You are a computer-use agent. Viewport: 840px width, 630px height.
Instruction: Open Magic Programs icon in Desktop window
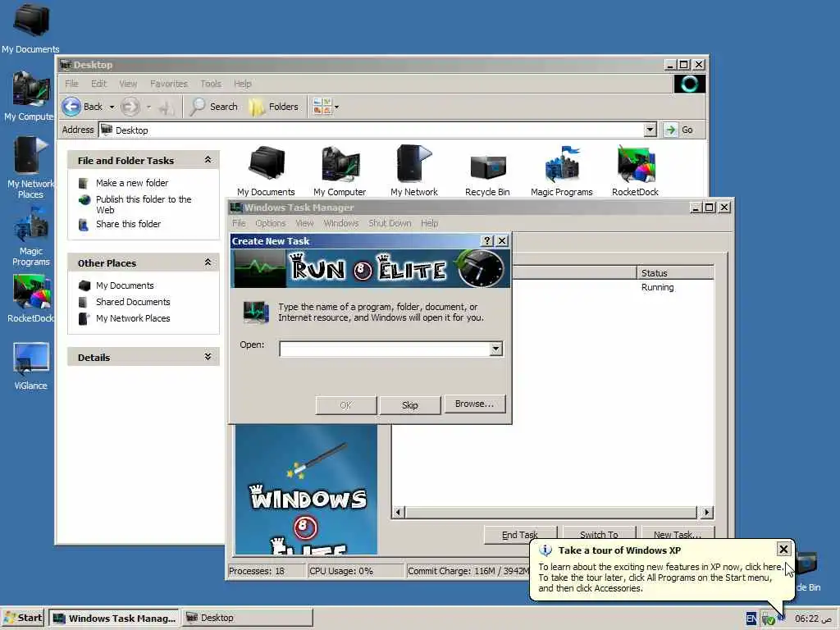561,171
